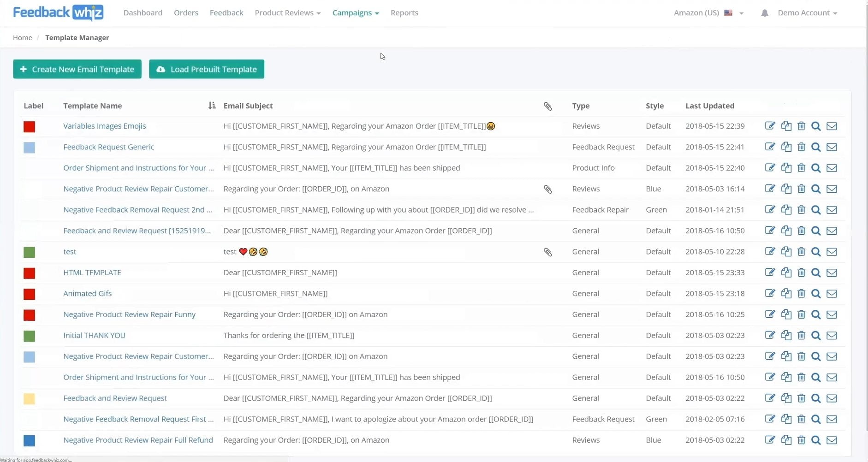The height and width of the screenshot is (462, 868).
Task: Click Feedback Repair type cell
Action: pos(600,210)
